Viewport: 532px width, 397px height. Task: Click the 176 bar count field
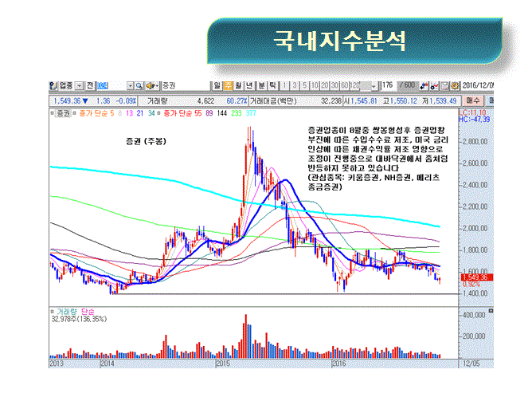coord(388,85)
